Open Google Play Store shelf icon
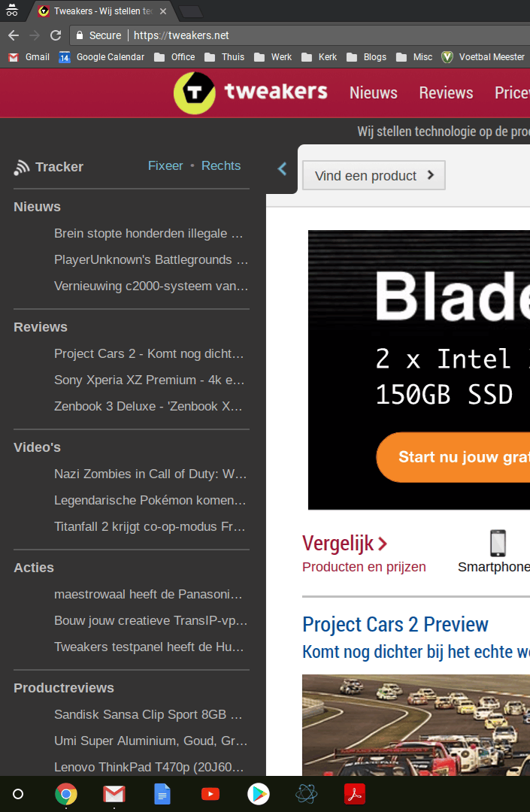The height and width of the screenshot is (812, 530). point(259,794)
